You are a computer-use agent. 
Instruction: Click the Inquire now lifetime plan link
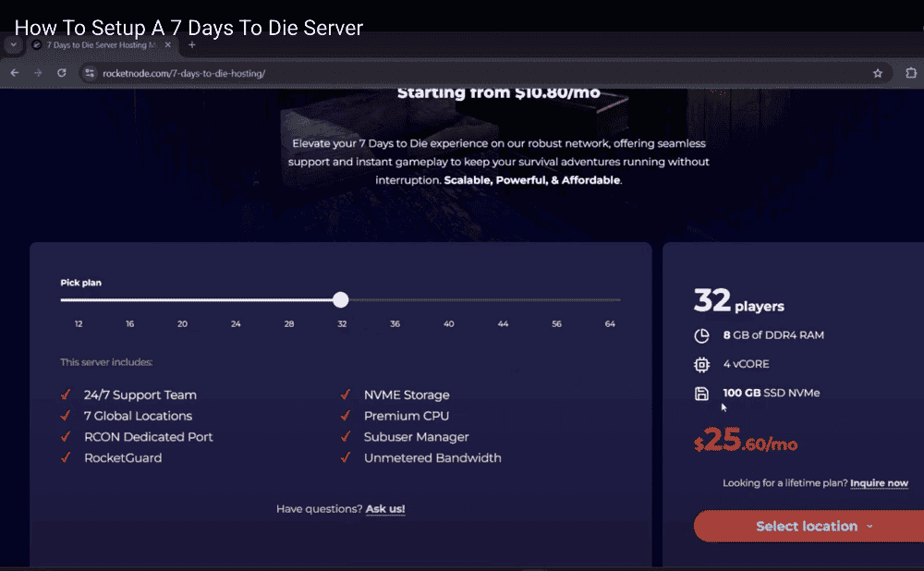(879, 483)
